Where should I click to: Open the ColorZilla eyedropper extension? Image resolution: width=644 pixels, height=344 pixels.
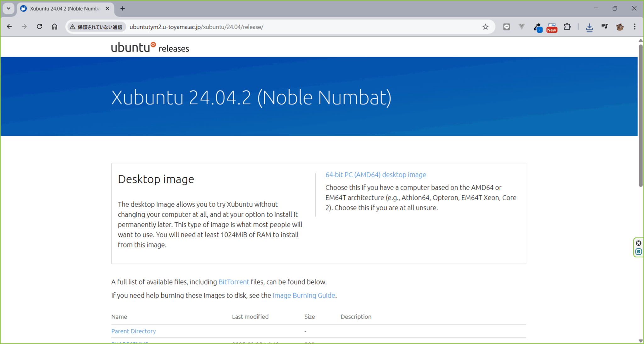[x=538, y=28]
